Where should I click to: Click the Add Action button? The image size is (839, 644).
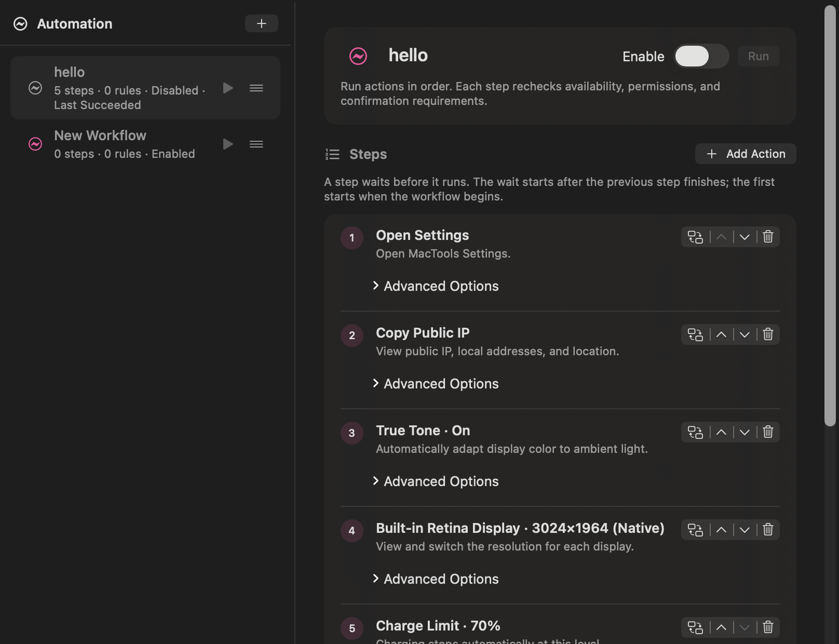pyautogui.click(x=746, y=154)
